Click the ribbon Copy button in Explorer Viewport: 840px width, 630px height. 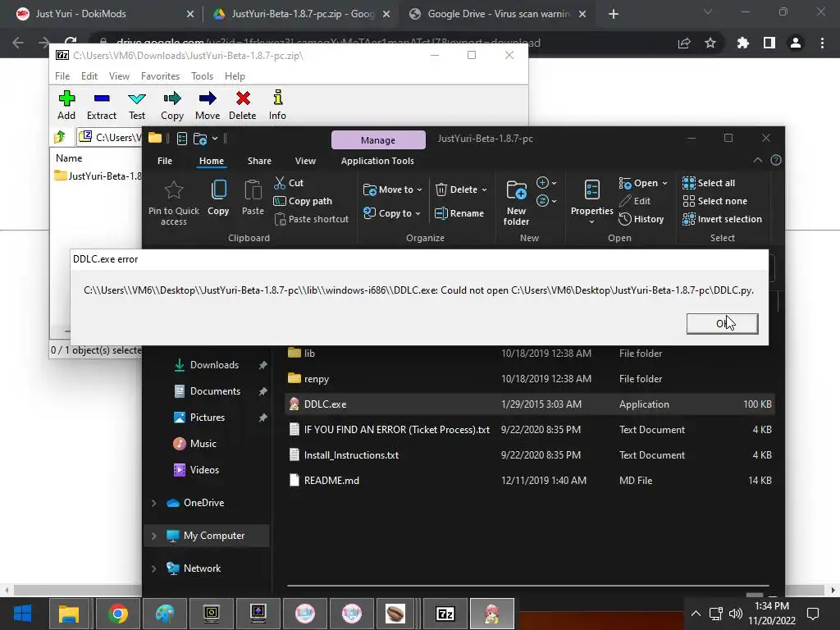(218, 198)
